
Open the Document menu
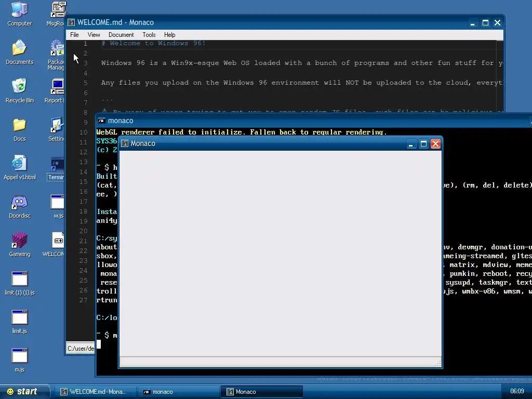[x=121, y=35]
